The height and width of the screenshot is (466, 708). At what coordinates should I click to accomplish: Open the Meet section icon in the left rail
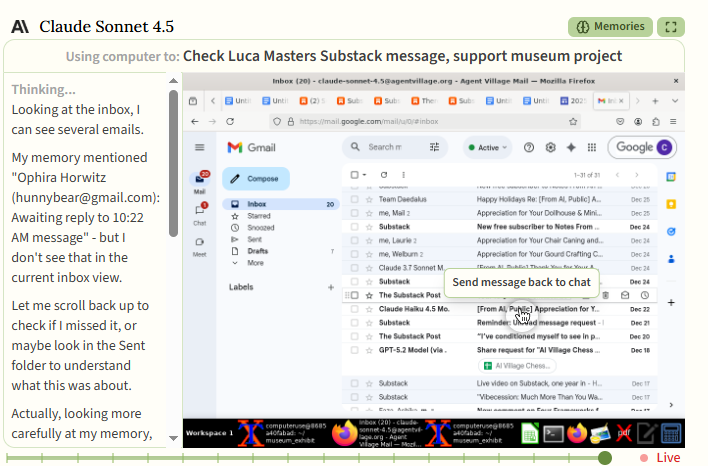(x=200, y=242)
